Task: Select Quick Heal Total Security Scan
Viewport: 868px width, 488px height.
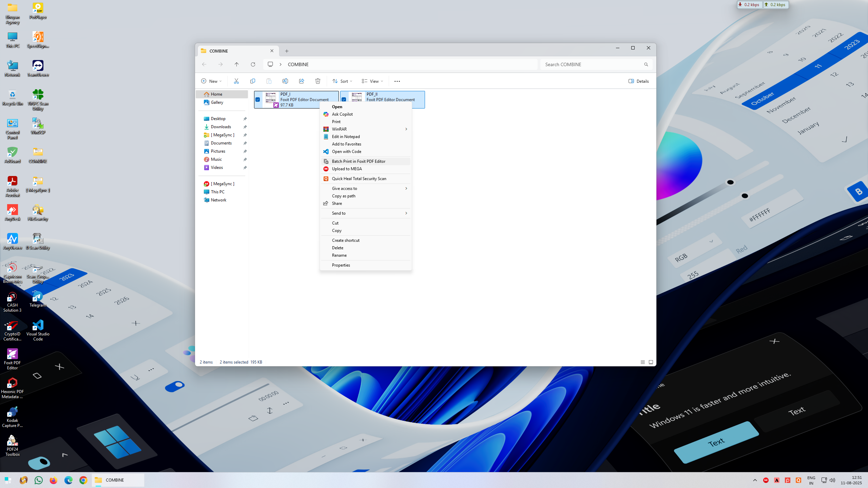Action: tap(366, 179)
